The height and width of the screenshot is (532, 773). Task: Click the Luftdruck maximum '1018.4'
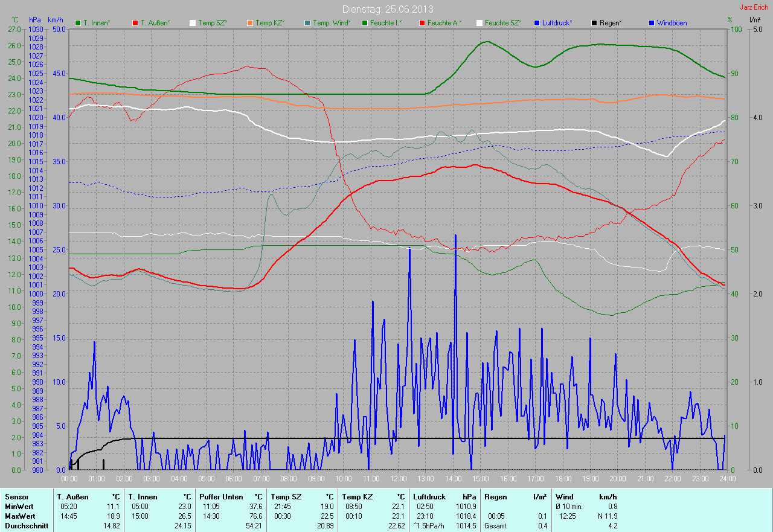[466, 516]
